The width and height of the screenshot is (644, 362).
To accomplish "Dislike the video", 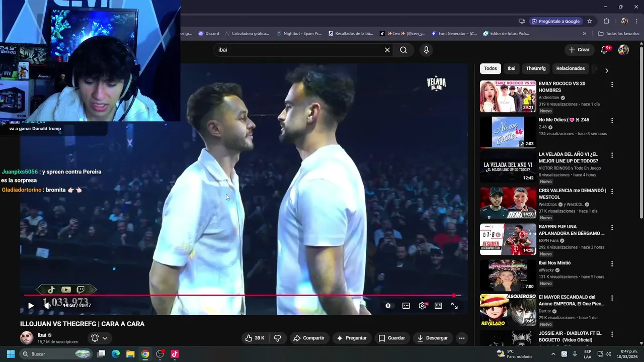I will tap(277, 338).
